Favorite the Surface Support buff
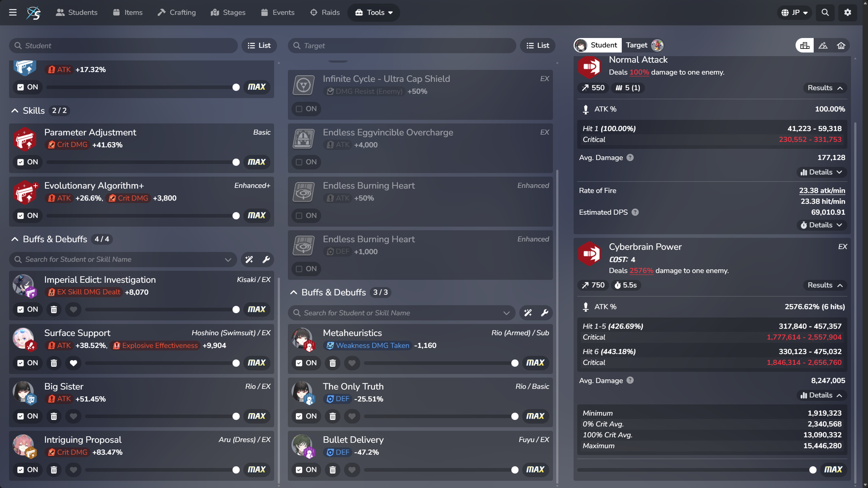The height and width of the screenshot is (488, 868). tap(73, 363)
